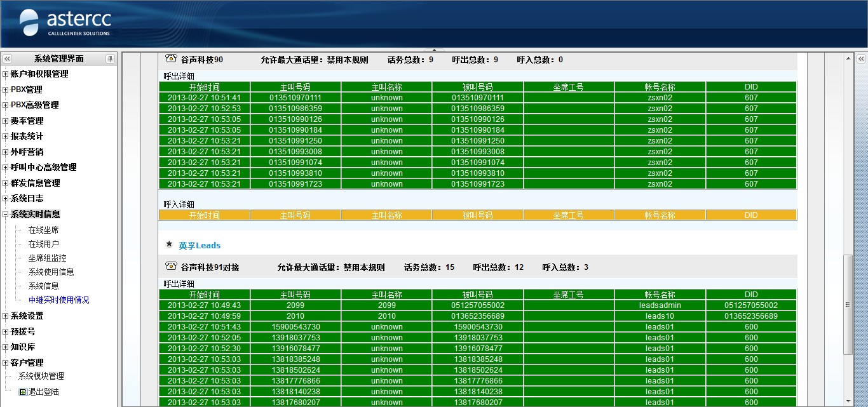Expand the 外呼营销 tree node

click(6, 152)
